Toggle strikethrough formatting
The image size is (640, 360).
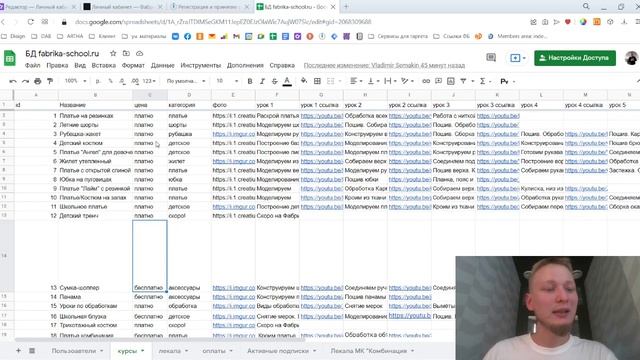pos(275,81)
